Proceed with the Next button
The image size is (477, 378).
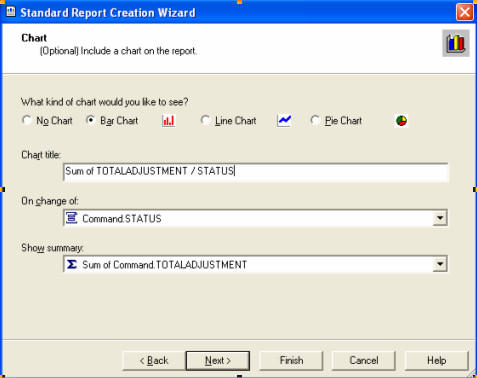(218, 361)
